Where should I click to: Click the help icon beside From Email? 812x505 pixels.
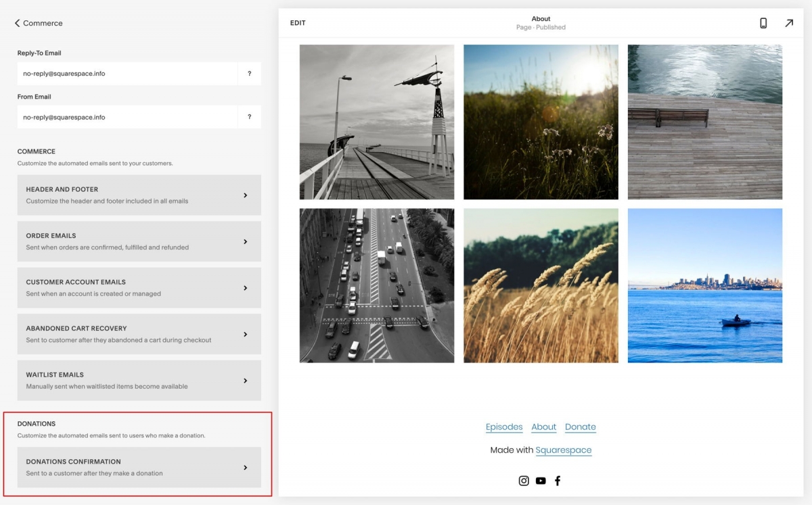(249, 116)
